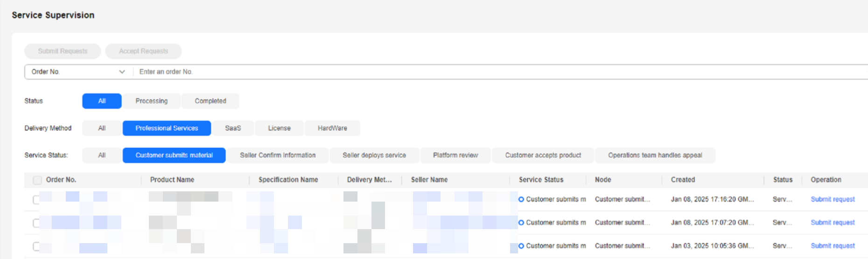Choose HardWare delivery method
868x259 pixels.
[332, 128]
